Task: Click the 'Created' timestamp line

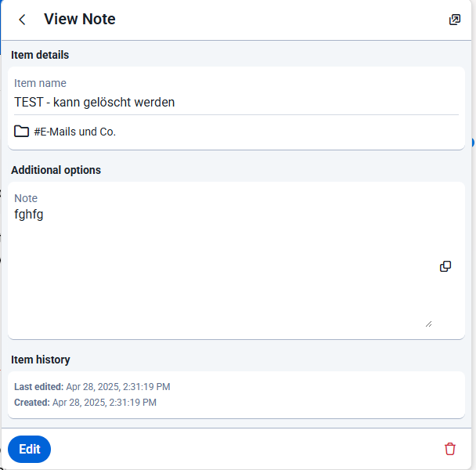Action: [85, 403]
